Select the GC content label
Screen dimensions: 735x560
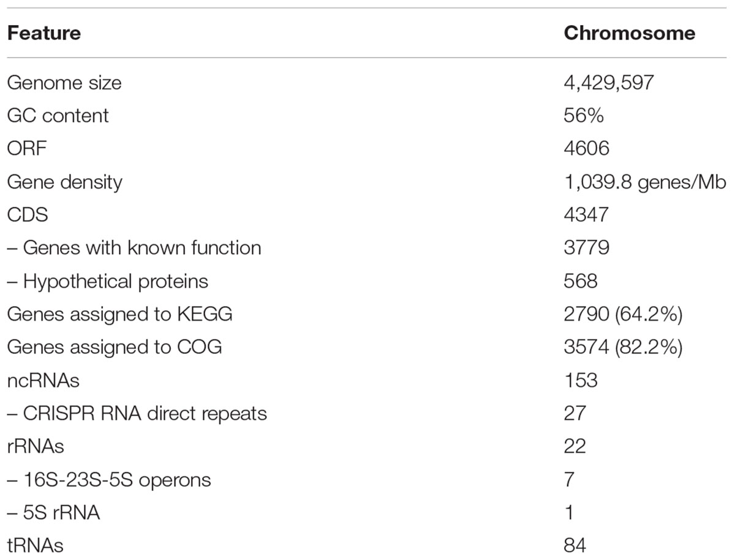pos(58,116)
